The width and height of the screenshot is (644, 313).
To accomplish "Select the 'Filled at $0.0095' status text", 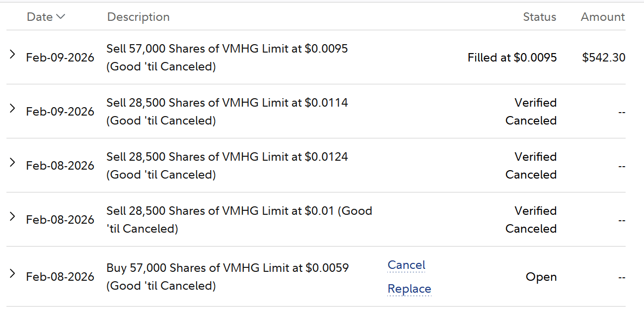I will click(512, 58).
